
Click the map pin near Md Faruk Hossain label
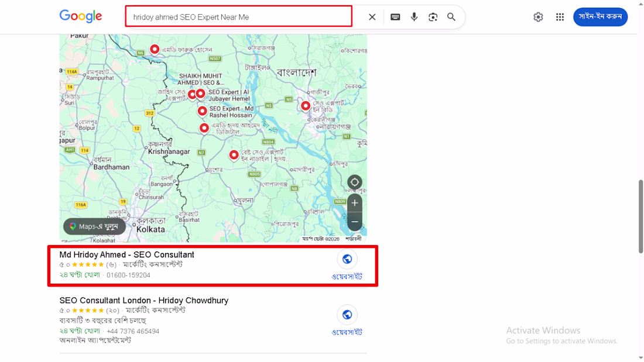(x=155, y=50)
